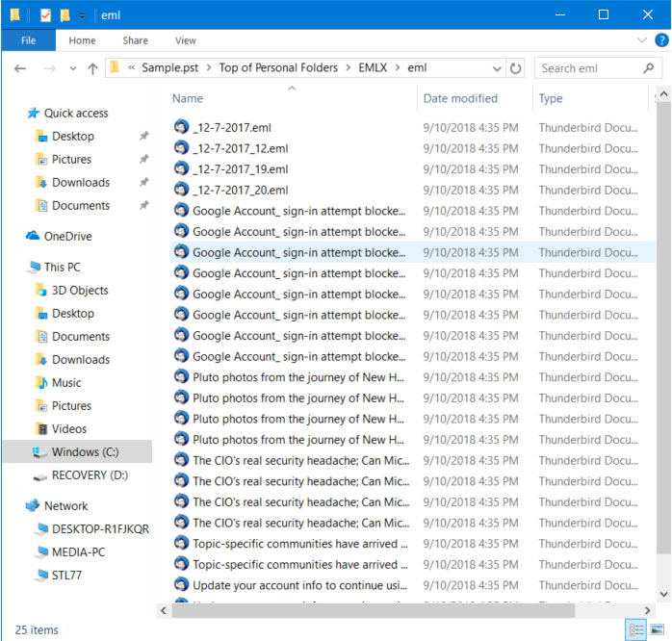Open STL77 network computer
The width and height of the screenshot is (672, 641).
(66, 576)
